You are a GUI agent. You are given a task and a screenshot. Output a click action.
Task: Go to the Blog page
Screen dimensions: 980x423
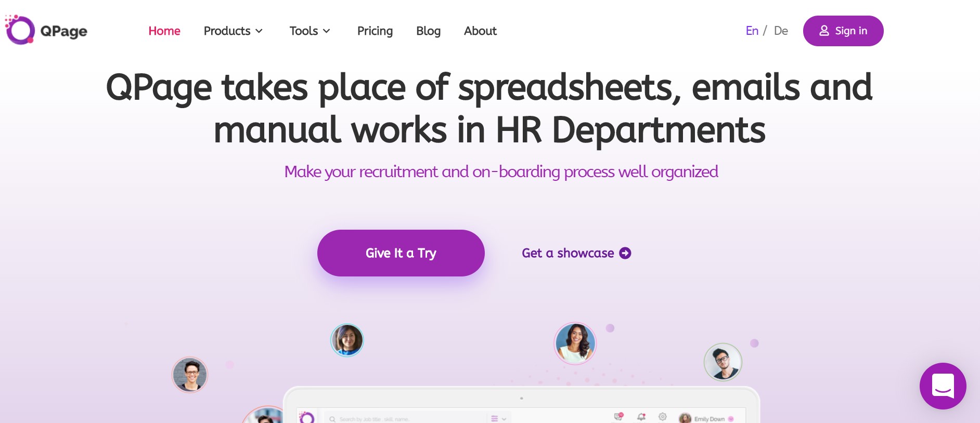tap(428, 31)
